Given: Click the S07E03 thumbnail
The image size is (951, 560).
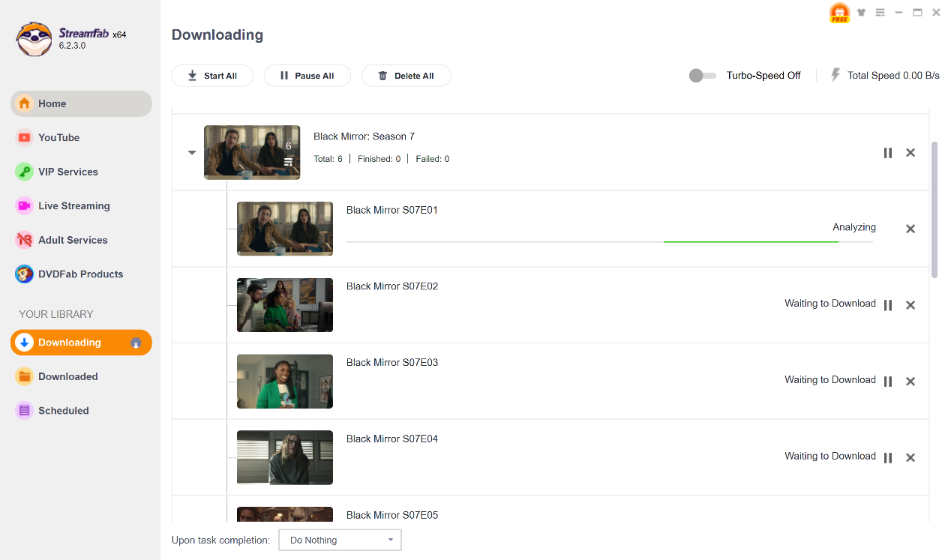Looking at the screenshot, I should [285, 382].
